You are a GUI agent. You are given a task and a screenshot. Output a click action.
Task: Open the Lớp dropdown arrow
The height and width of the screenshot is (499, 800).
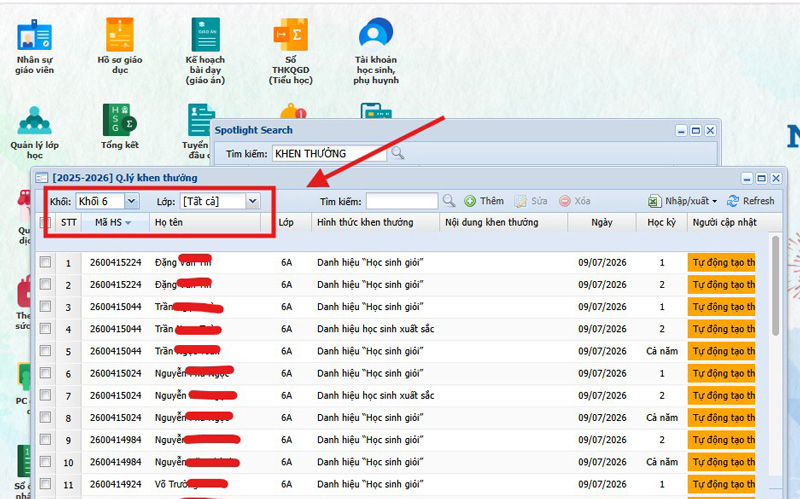[253, 201]
